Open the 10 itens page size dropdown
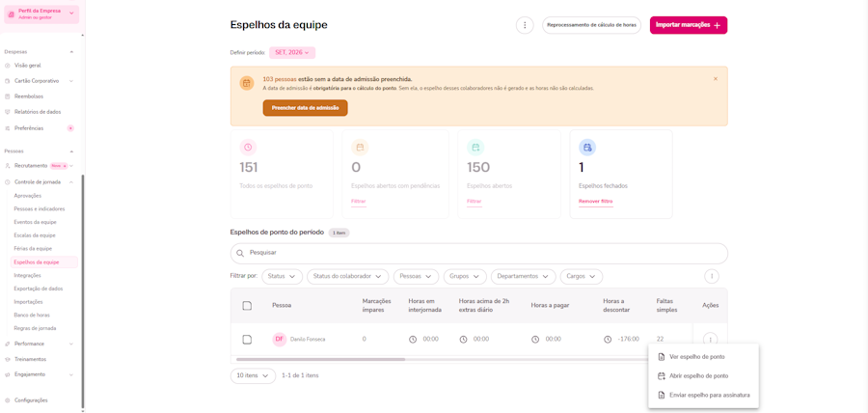Screen dimensions: 868x413 point(253,375)
